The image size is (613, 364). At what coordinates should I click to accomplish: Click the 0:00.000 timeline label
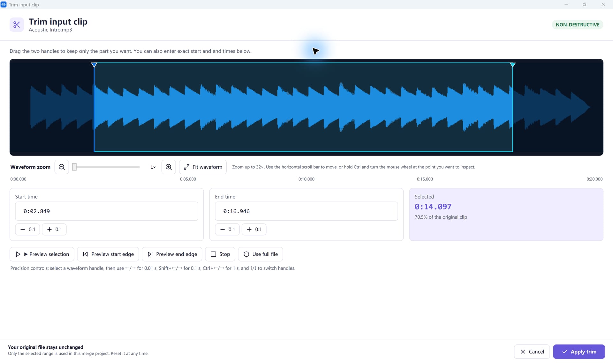click(x=18, y=179)
